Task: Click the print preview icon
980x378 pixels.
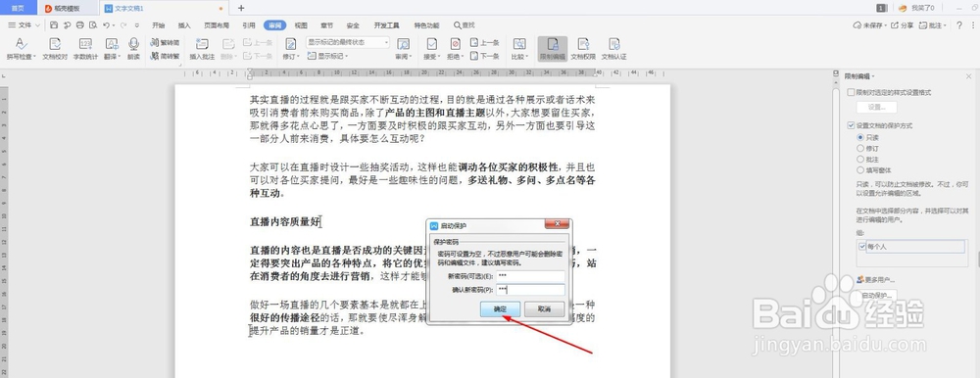Action: pos(93,25)
